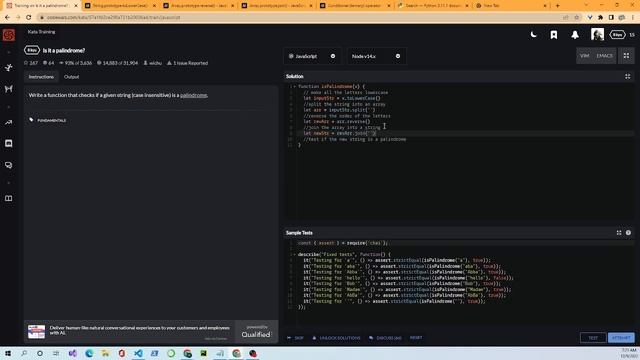
Task: Click the star count 267
Action: 31,63
